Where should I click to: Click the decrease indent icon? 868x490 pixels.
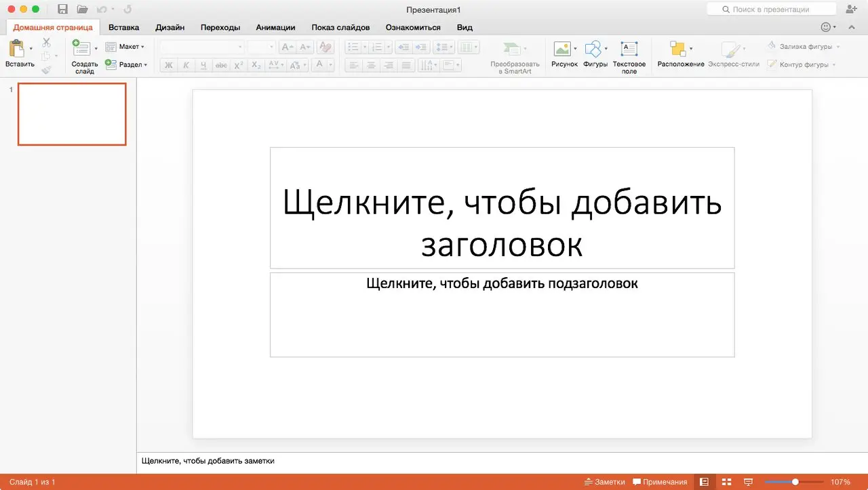tap(403, 47)
